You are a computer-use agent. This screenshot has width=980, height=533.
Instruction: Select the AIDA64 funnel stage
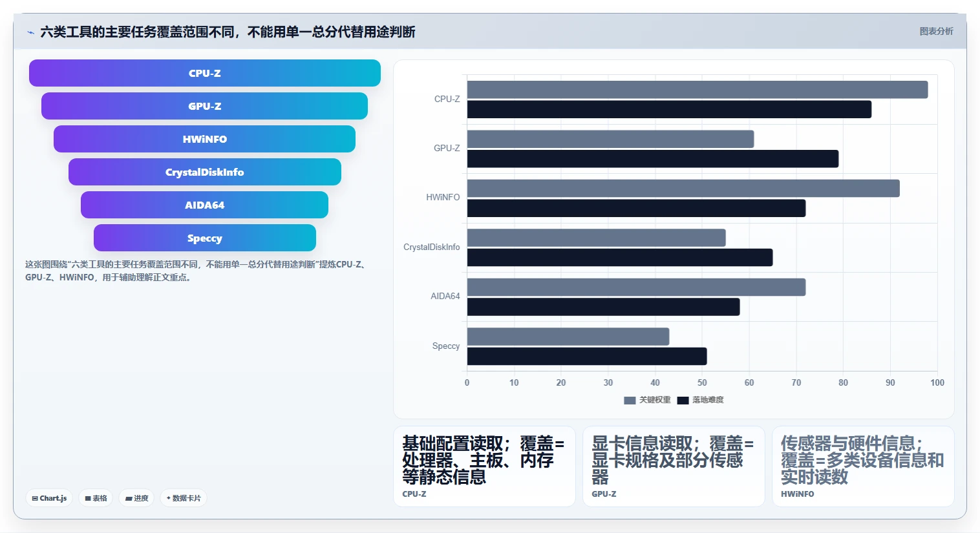click(205, 205)
